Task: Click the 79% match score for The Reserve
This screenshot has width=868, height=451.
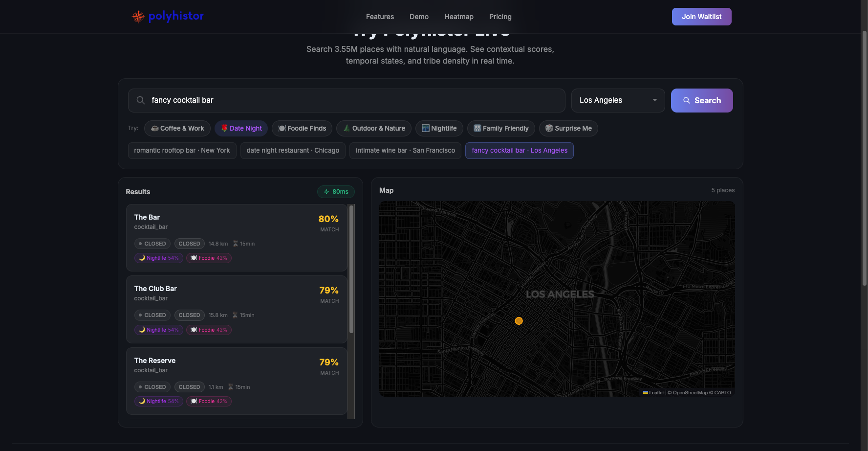Action: tap(329, 362)
